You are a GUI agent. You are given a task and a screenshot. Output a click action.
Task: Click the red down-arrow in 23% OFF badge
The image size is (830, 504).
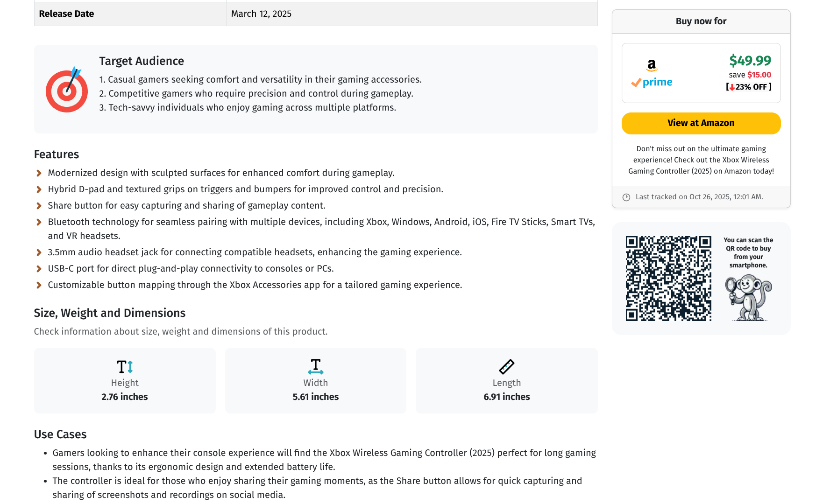[x=732, y=87]
